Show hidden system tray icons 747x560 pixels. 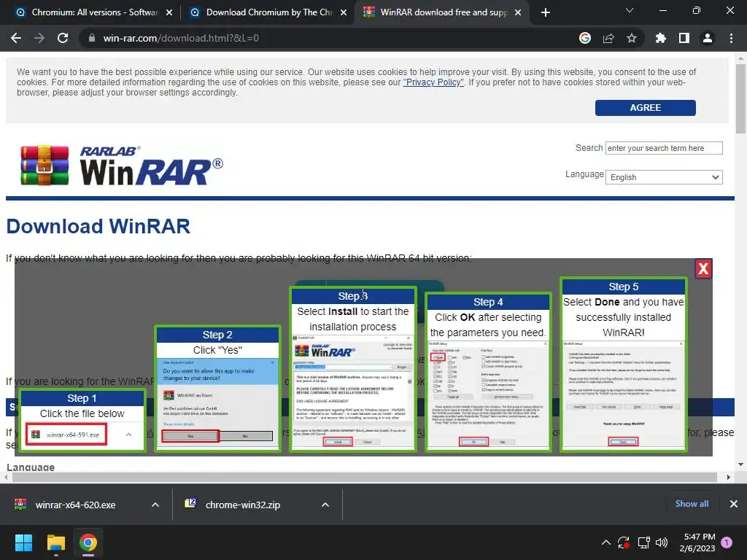click(606, 542)
